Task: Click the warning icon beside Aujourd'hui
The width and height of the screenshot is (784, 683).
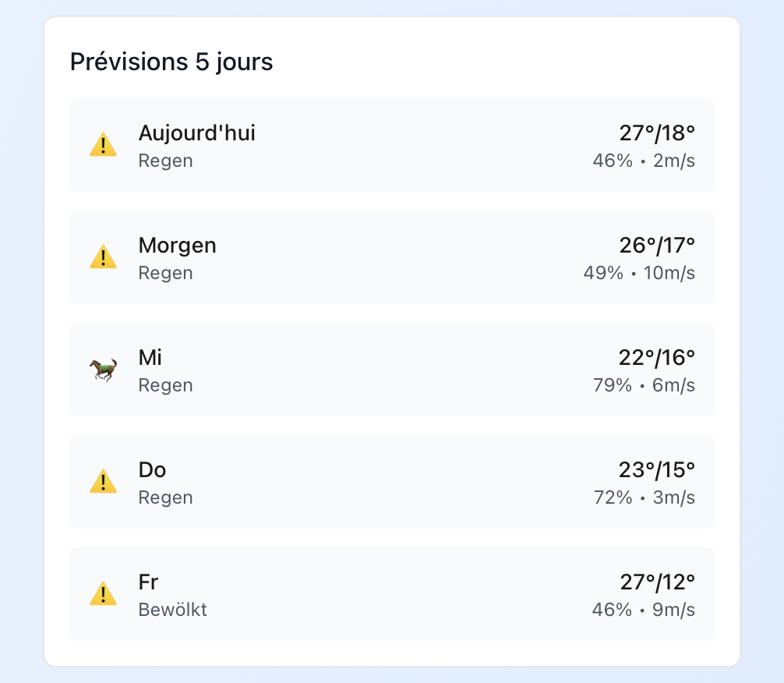Action: pyautogui.click(x=103, y=145)
